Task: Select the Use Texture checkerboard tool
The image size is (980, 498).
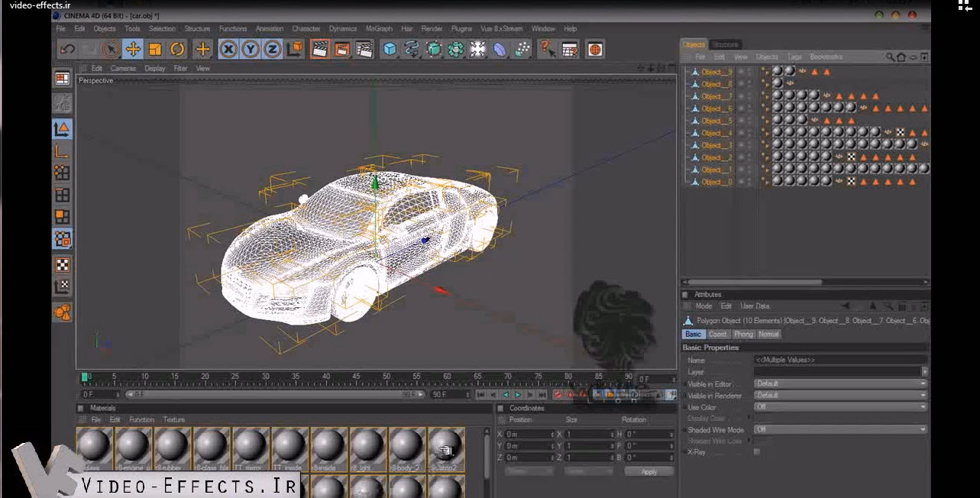Action: (63, 264)
